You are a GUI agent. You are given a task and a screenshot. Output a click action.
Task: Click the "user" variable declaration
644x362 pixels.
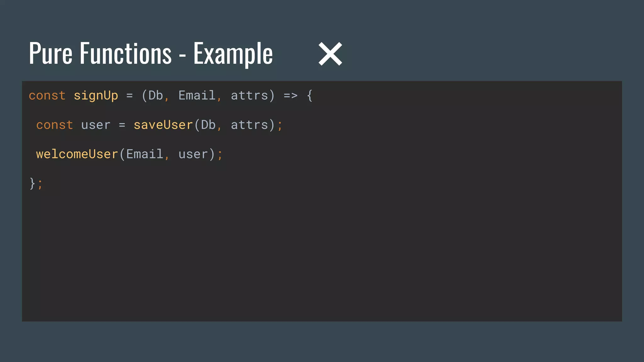pyautogui.click(x=96, y=125)
